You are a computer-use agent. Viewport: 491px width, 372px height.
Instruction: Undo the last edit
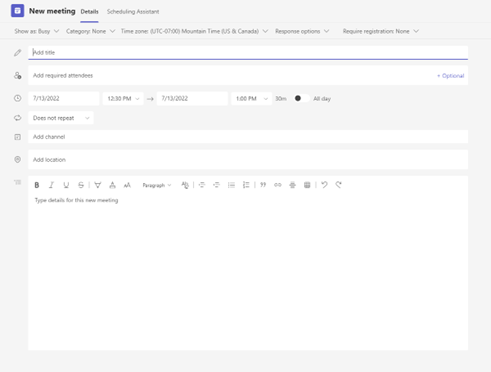pos(324,185)
